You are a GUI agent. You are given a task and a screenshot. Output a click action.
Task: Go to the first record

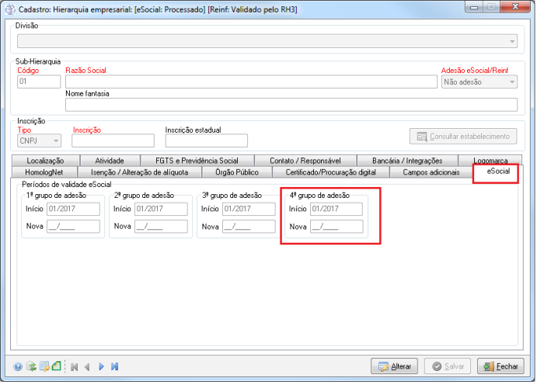pos(75,366)
